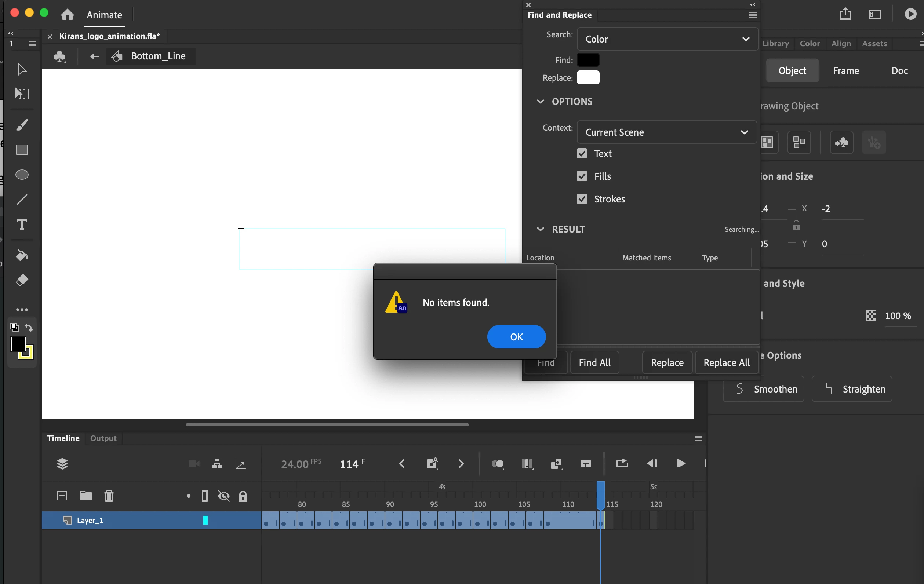Open the Search type dropdown
924x584 pixels.
tap(667, 39)
